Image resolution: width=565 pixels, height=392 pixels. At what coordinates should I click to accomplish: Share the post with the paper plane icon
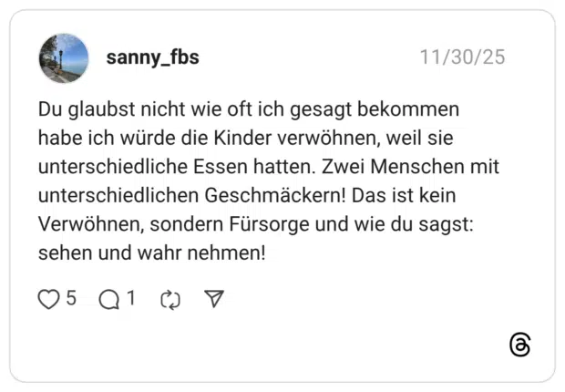coord(214,299)
